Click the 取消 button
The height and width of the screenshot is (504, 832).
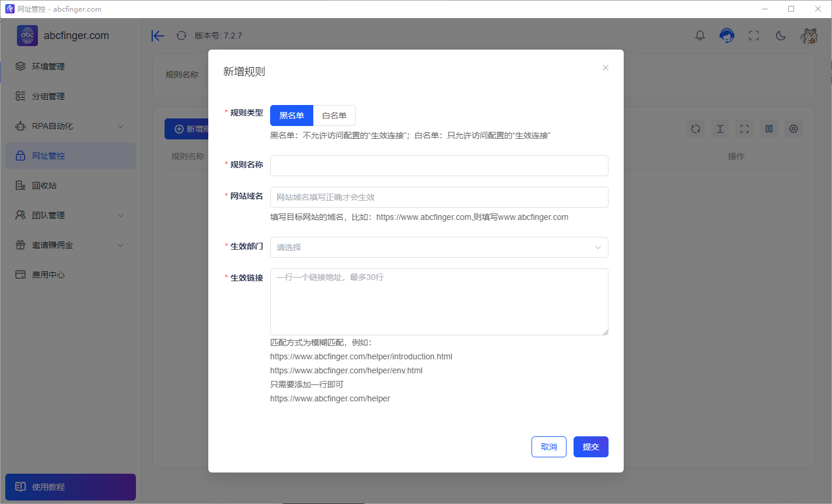point(549,447)
